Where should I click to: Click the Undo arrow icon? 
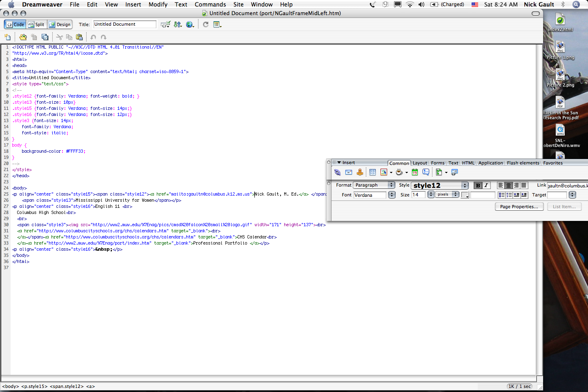tap(94, 37)
